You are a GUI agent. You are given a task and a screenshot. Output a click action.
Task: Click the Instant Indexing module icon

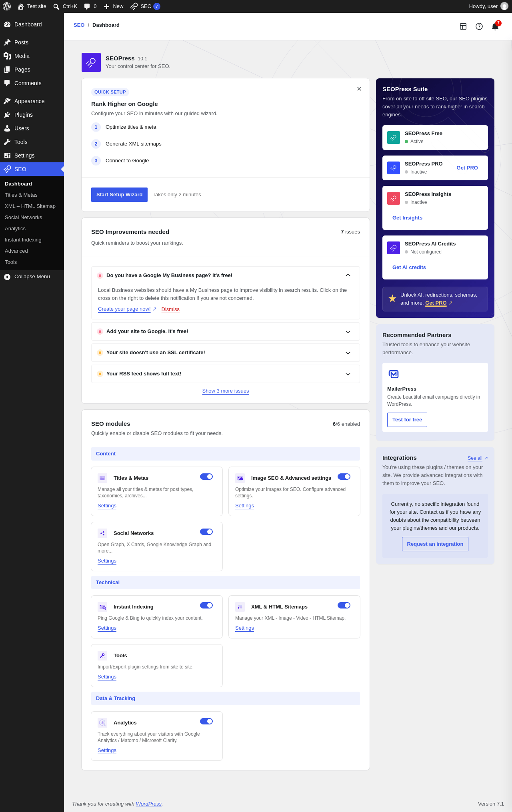coord(102,607)
